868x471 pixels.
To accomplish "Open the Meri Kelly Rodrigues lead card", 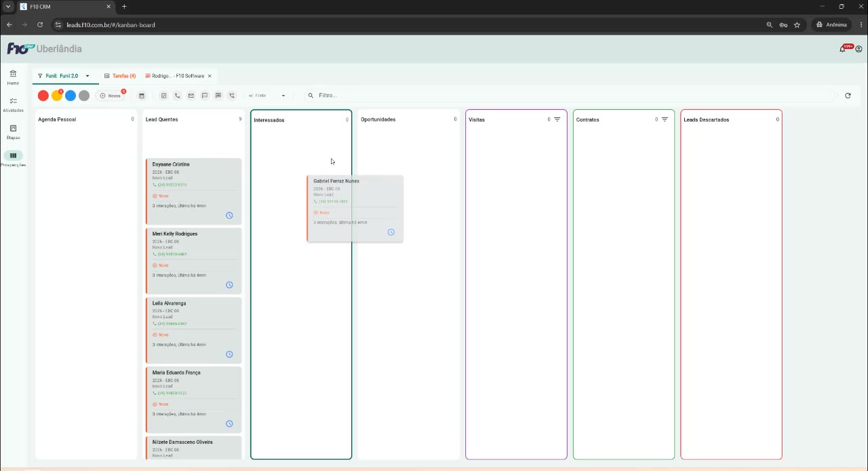I will point(193,261).
